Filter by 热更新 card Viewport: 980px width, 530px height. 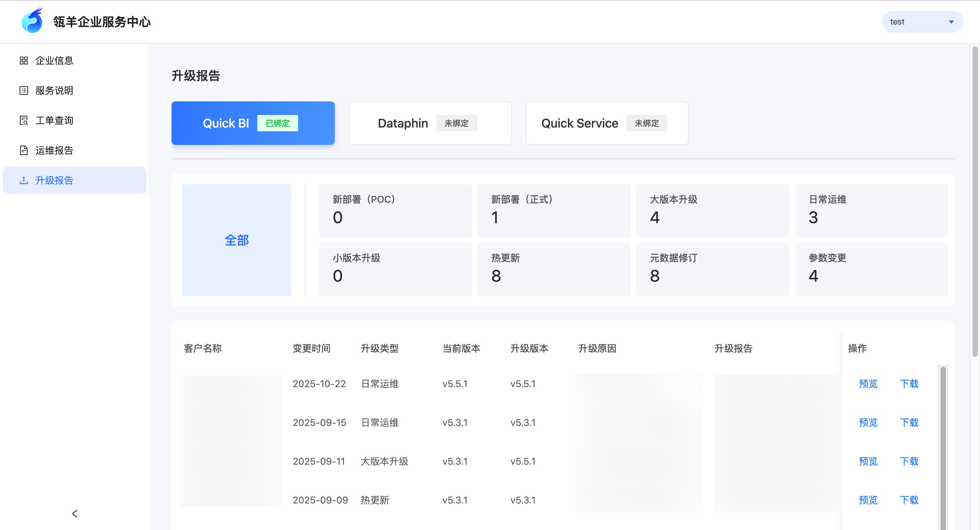coord(554,269)
